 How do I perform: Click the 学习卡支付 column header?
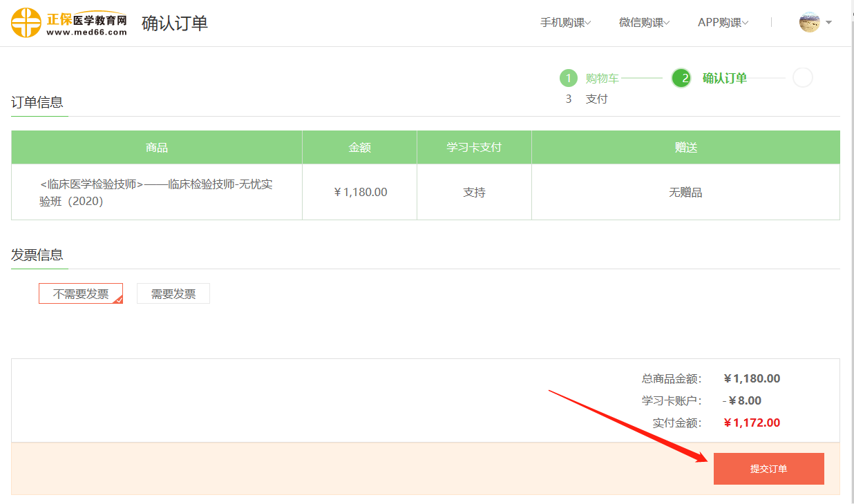474,148
